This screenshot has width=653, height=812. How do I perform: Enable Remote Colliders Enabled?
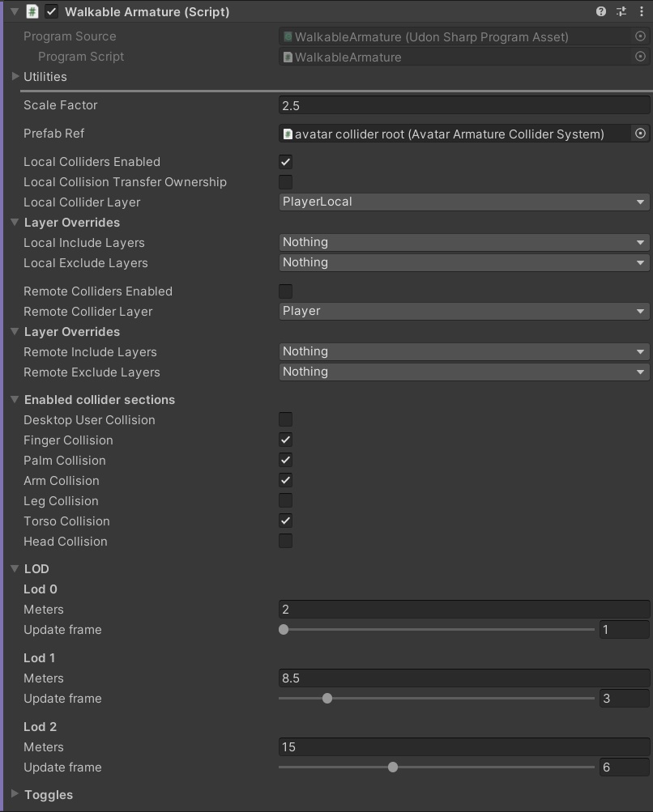(285, 291)
